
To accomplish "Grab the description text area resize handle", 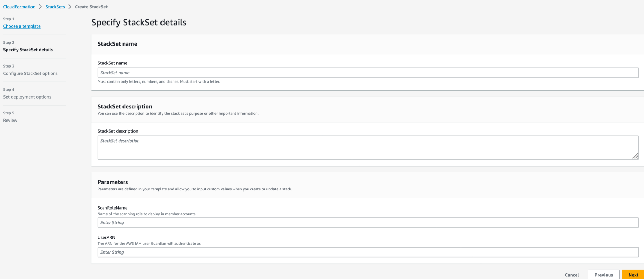I will (635, 156).
